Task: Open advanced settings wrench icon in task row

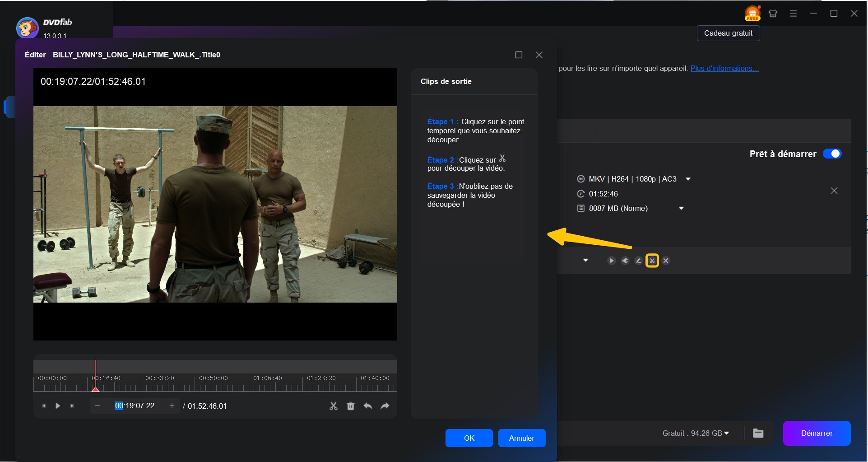Action: [625, 261]
